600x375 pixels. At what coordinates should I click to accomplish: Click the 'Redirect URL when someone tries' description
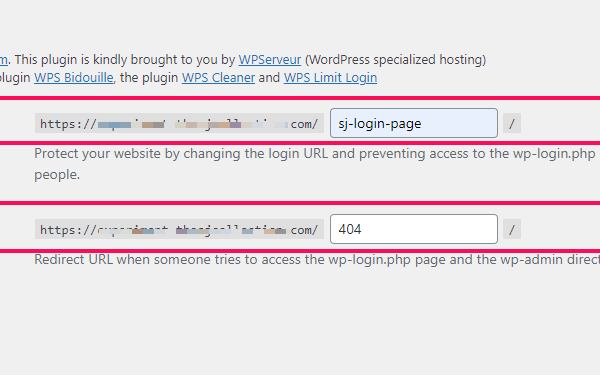click(x=317, y=260)
